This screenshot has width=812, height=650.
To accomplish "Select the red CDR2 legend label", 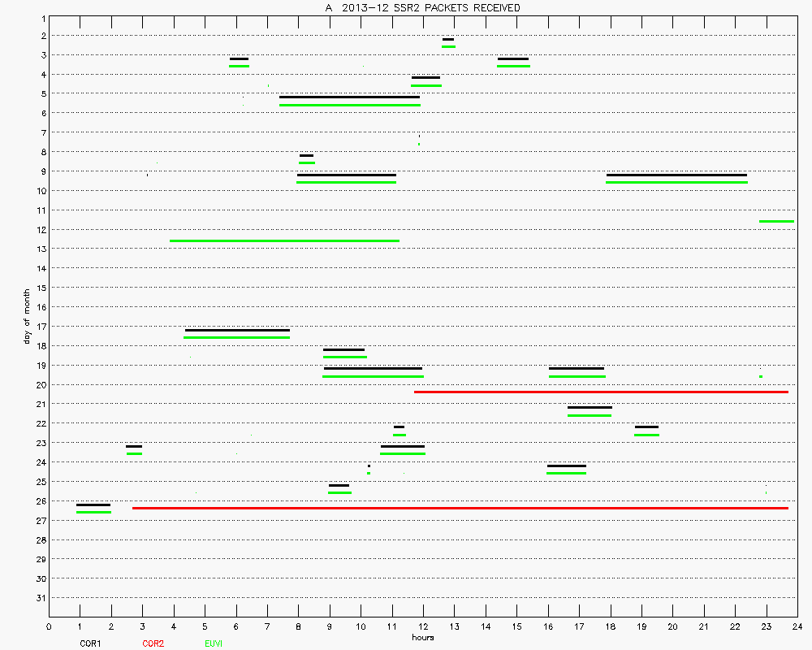I will [153, 643].
